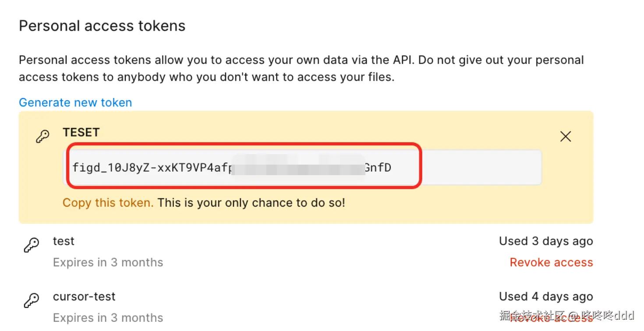
Task: Click the blurred portion of the token
Action: pos(298,167)
